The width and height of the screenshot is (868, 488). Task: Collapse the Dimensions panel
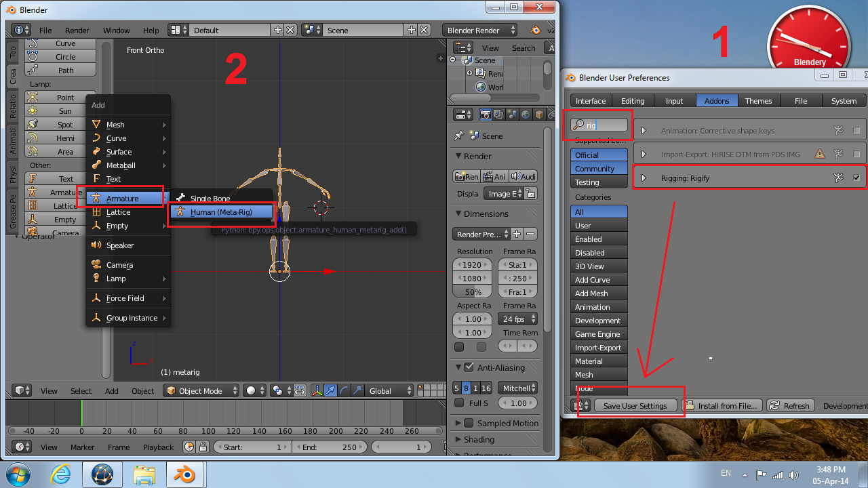tap(459, 213)
